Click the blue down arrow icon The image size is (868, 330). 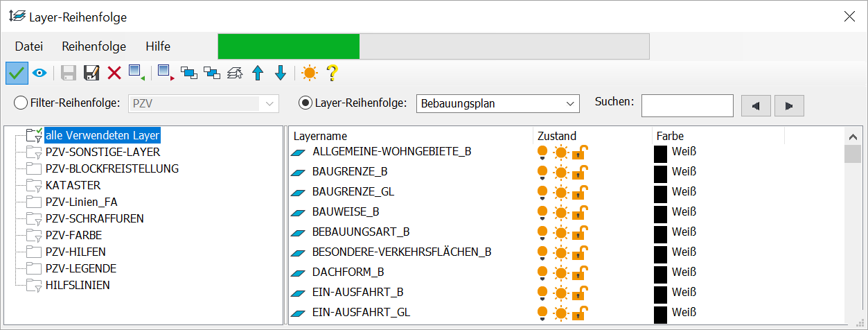[x=281, y=72]
